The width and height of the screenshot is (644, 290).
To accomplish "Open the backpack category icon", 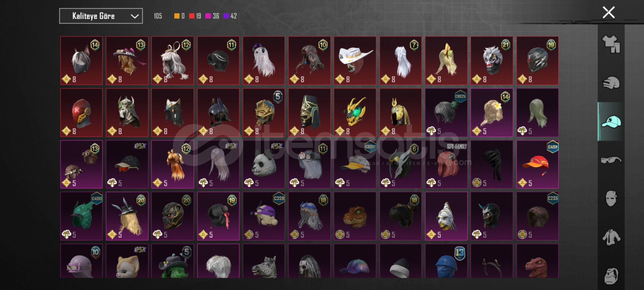I will point(611,276).
